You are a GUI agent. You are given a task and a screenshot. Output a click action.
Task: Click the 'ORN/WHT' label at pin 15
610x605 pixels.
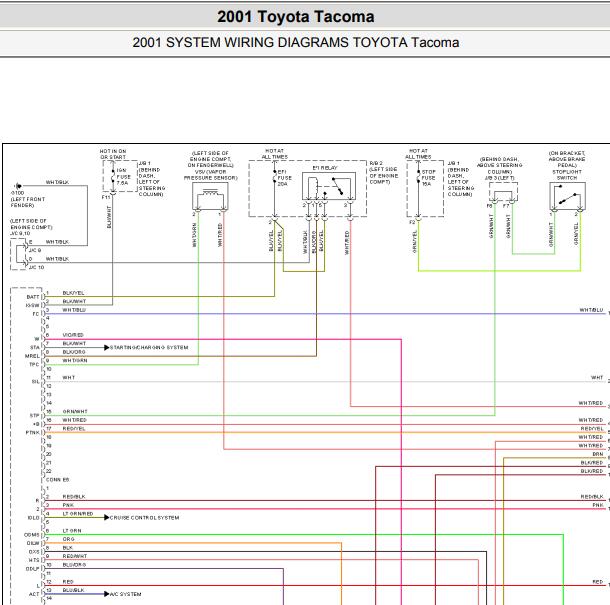click(x=75, y=411)
